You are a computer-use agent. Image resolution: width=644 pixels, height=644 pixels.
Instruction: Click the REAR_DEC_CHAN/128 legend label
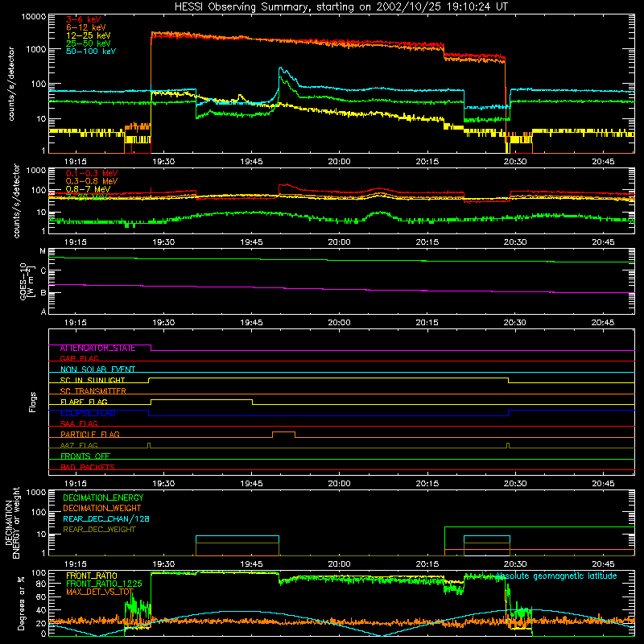coord(106,519)
